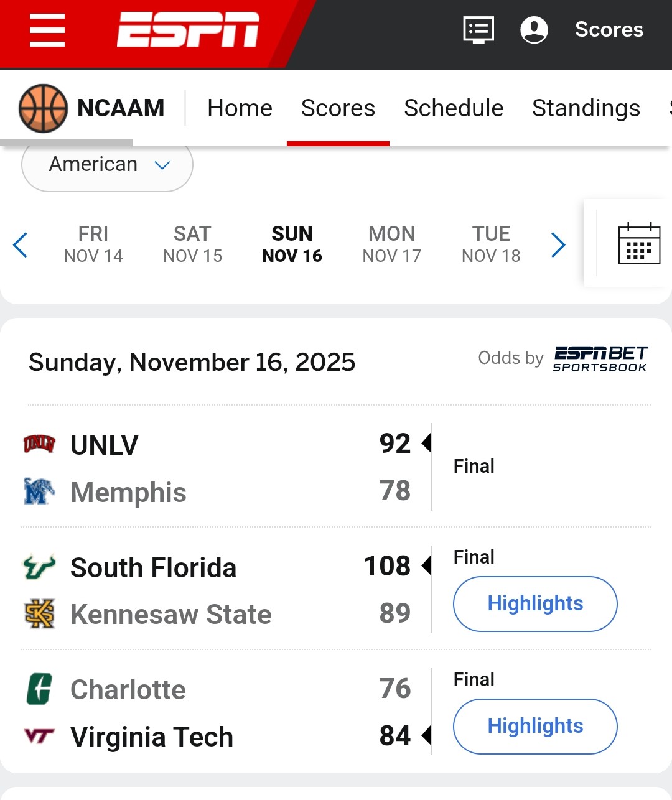Open the news feed icon

click(x=478, y=30)
